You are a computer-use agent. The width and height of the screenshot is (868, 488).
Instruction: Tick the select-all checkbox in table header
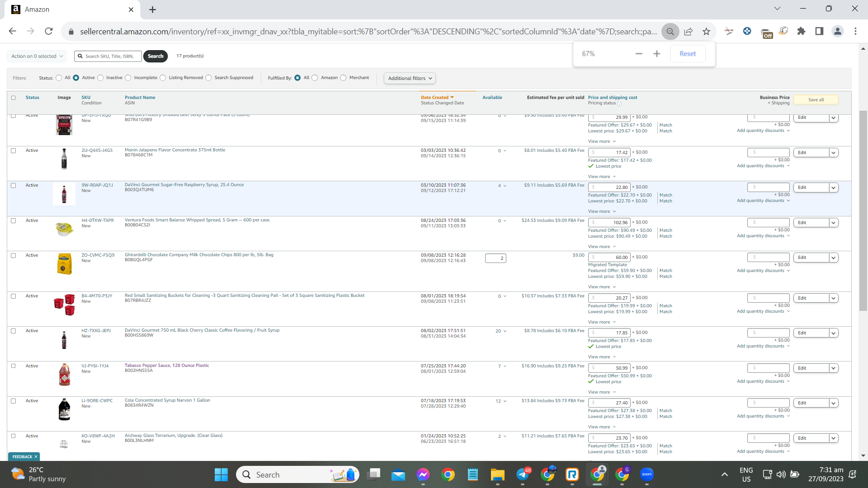(x=14, y=98)
